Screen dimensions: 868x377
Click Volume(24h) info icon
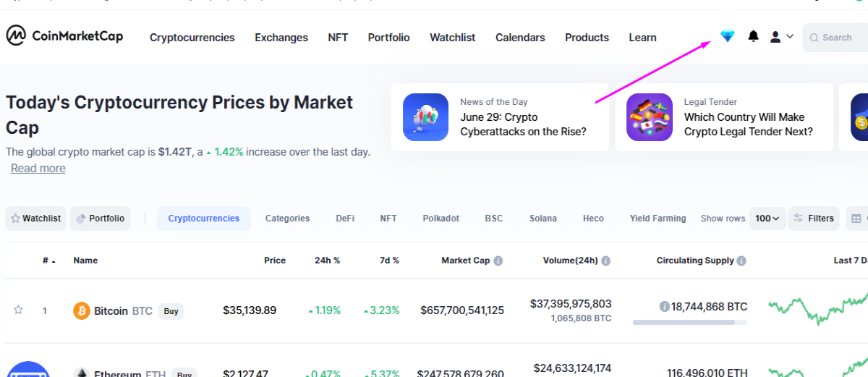click(605, 260)
